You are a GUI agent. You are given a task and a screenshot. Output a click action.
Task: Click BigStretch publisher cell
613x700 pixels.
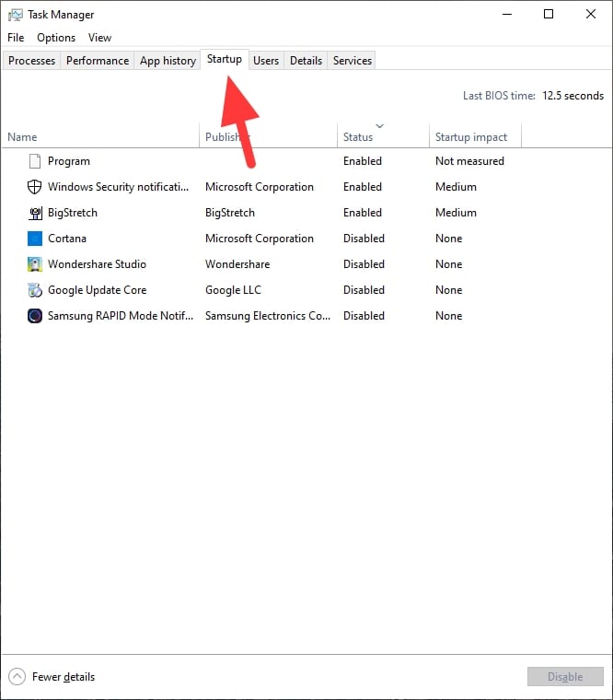click(x=230, y=213)
